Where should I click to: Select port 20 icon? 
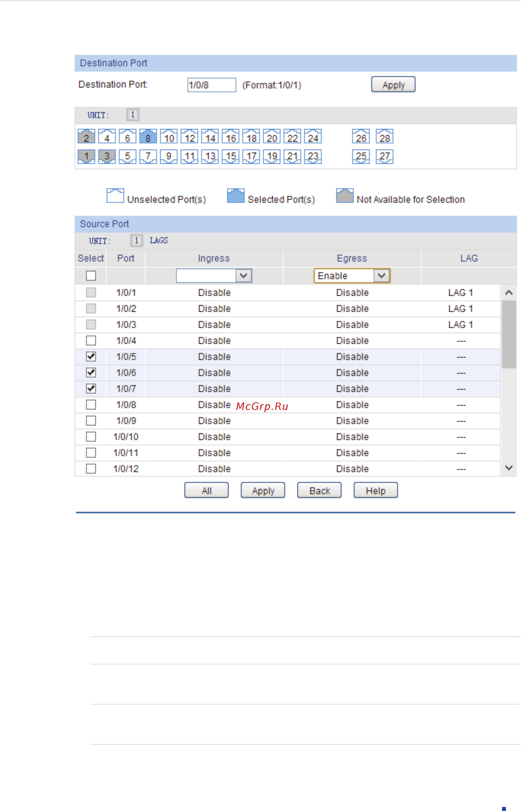tap(272, 136)
